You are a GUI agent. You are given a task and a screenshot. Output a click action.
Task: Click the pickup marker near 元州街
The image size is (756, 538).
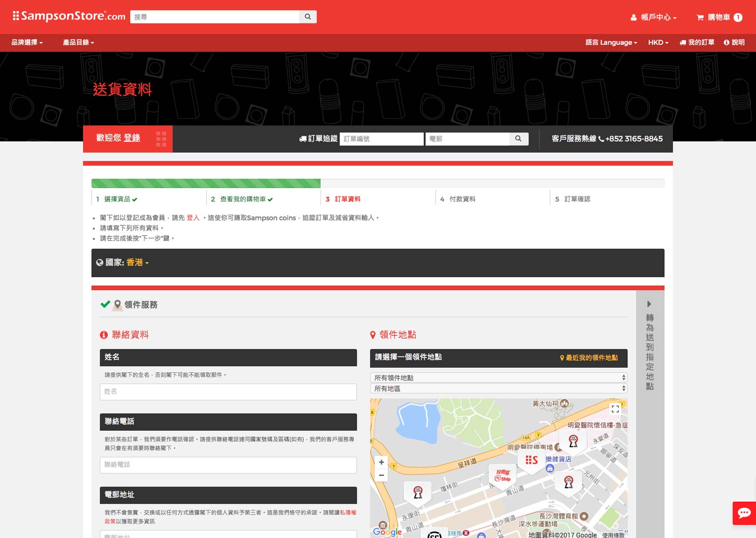[x=569, y=483]
